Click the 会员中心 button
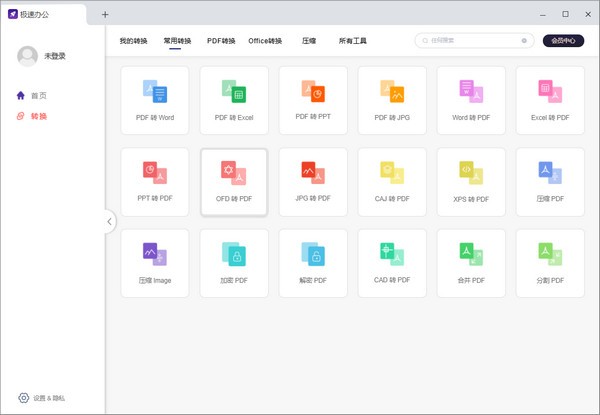The image size is (600, 415). click(563, 41)
